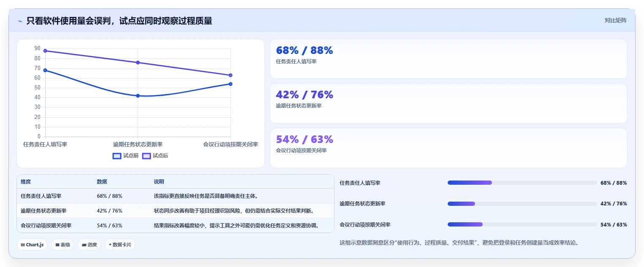
Task: Open the 对比矩阵 label in the header
Action: [616, 20]
